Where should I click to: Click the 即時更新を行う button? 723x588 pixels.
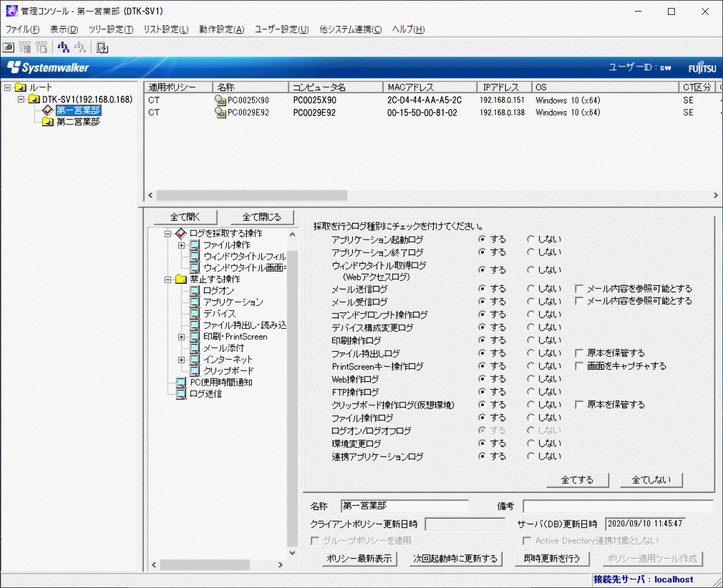pyautogui.click(x=552, y=558)
